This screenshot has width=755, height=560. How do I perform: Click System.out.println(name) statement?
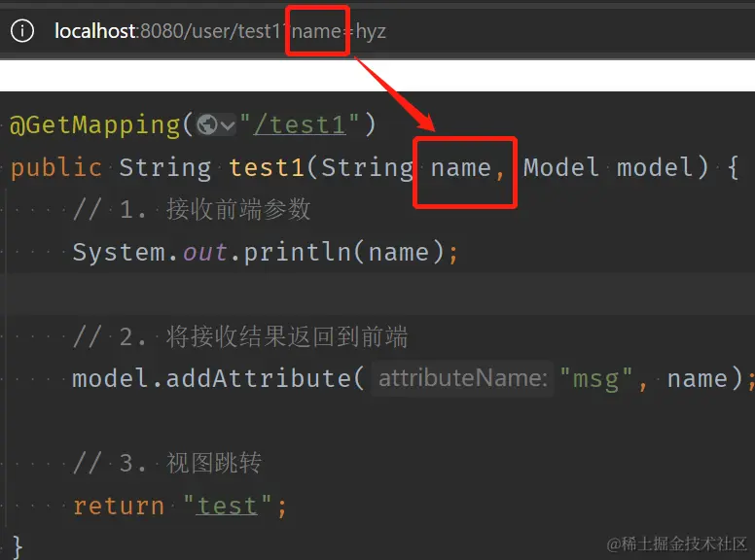[x=266, y=252]
